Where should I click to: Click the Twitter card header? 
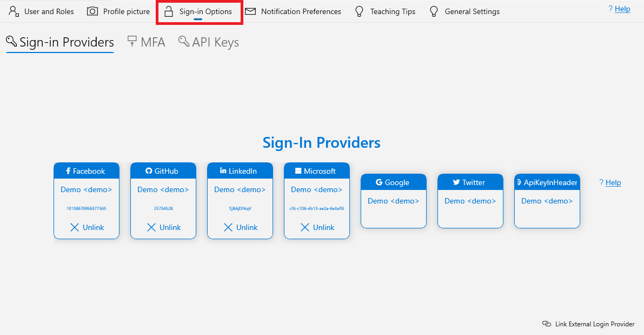point(470,182)
